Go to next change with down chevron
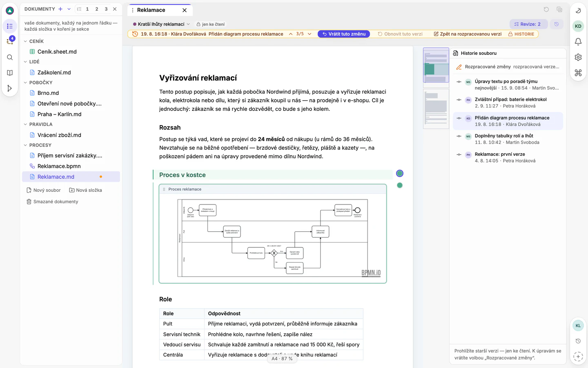This screenshot has width=588, height=368. tap(310, 34)
